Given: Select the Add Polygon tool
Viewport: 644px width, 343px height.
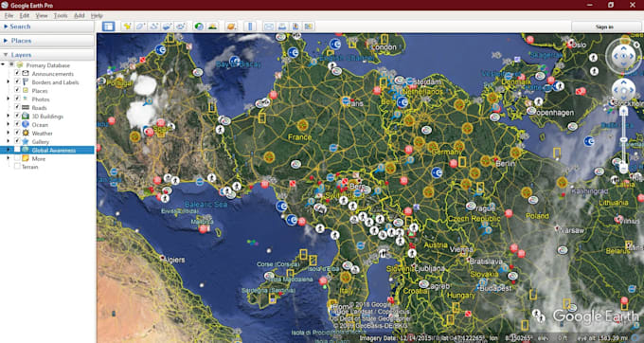Looking at the screenshot, I should pyautogui.click(x=140, y=27).
